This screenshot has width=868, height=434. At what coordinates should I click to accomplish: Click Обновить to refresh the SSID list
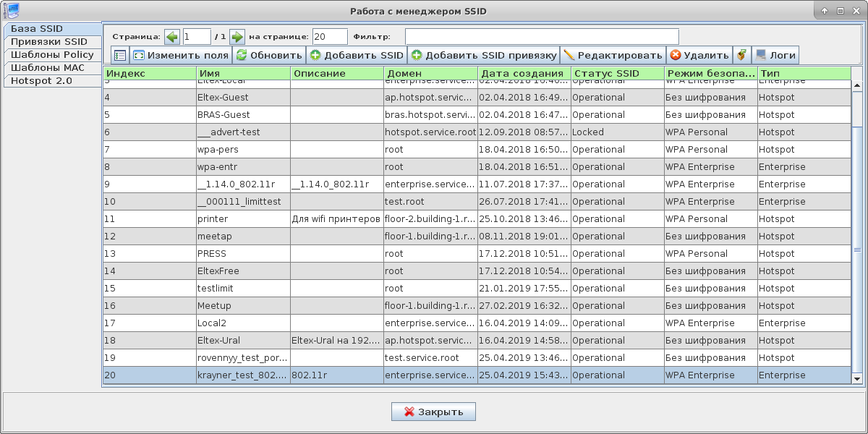click(x=269, y=55)
